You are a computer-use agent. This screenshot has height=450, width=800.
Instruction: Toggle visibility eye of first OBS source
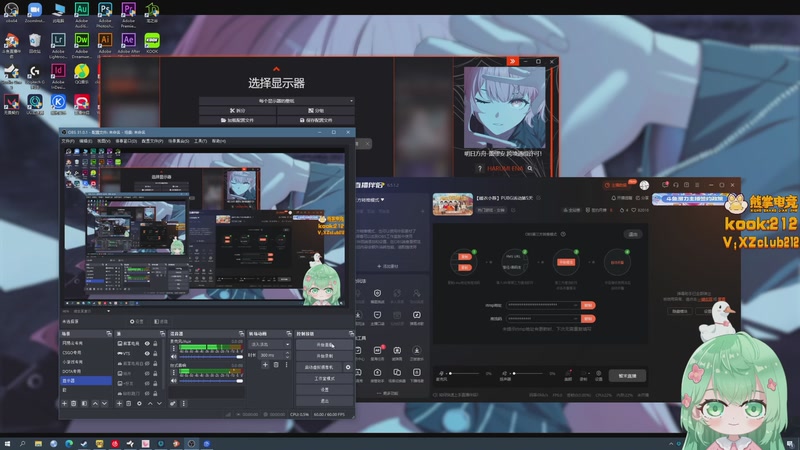(147, 344)
